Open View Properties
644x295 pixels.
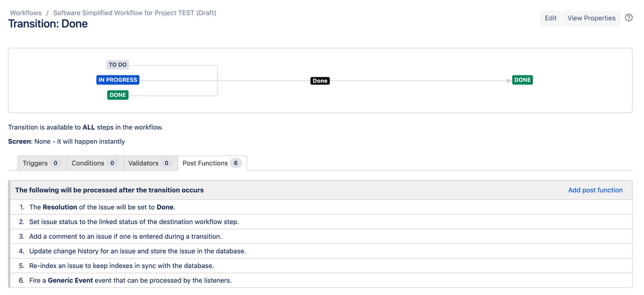pos(591,18)
